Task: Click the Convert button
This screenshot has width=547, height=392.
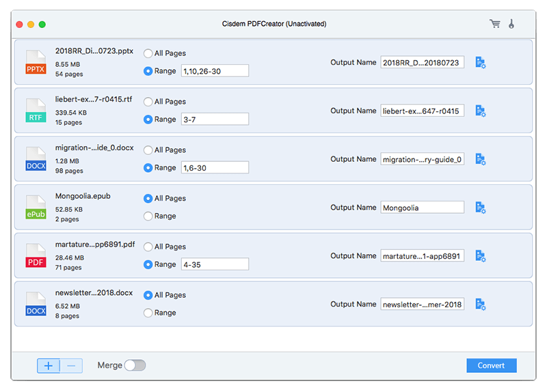Action: point(491,365)
